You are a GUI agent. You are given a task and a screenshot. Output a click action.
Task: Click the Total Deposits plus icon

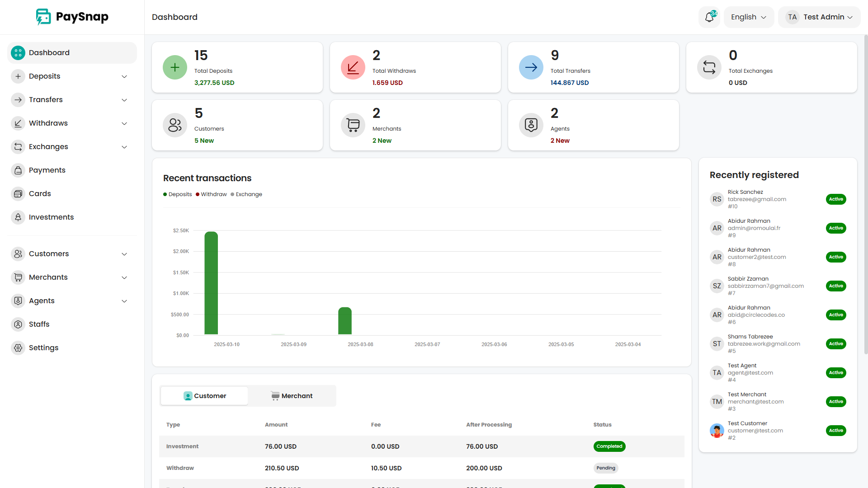175,67
